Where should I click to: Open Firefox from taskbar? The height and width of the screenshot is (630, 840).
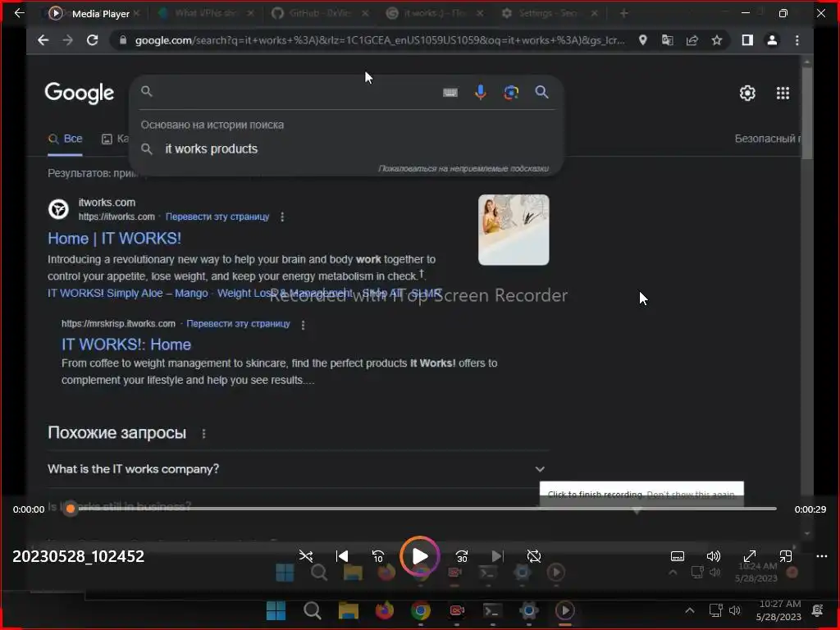pos(384,610)
